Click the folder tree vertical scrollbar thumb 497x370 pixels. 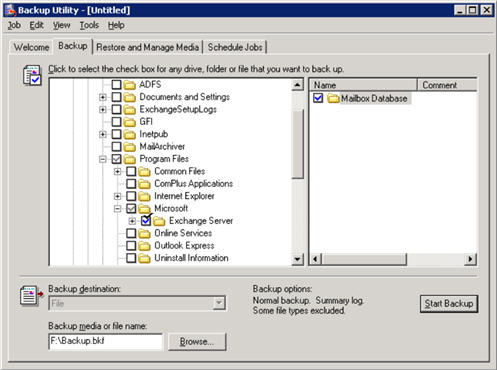pyautogui.click(x=297, y=143)
